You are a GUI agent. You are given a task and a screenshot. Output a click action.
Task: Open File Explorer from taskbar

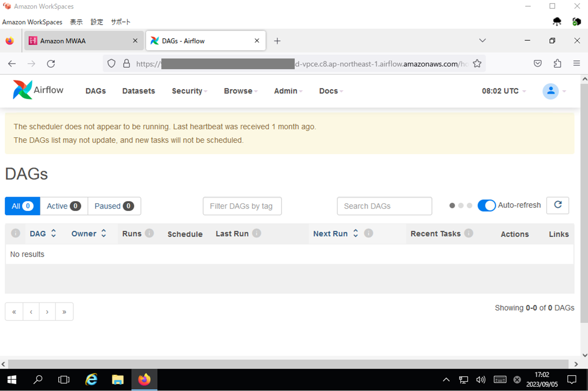[x=118, y=380]
